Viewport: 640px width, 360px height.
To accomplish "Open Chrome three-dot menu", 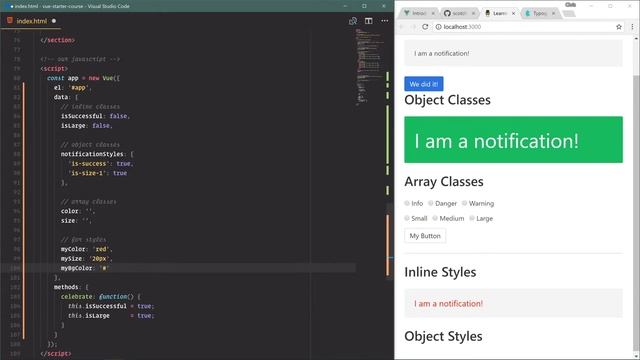I will click(632, 27).
